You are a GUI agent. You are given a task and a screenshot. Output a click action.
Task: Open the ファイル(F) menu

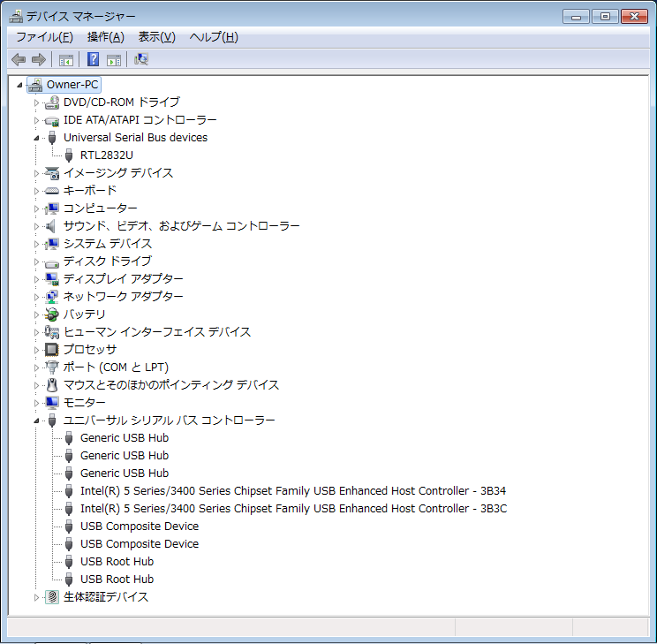(x=45, y=37)
